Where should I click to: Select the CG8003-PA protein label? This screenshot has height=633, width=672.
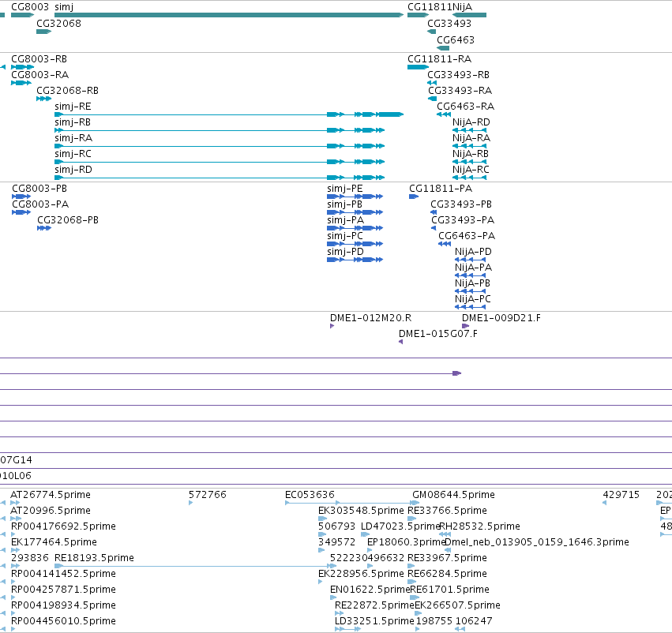(40, 204)
